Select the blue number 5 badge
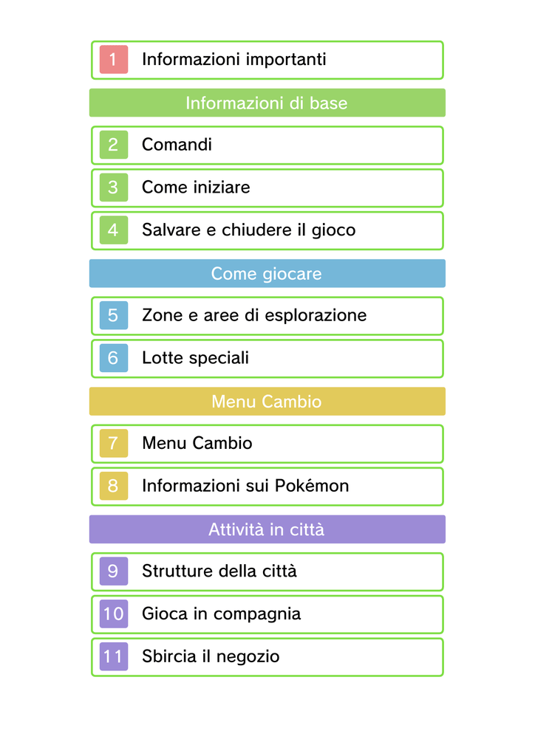The height and width of the screenshot is (756, 535). (113, 315)
